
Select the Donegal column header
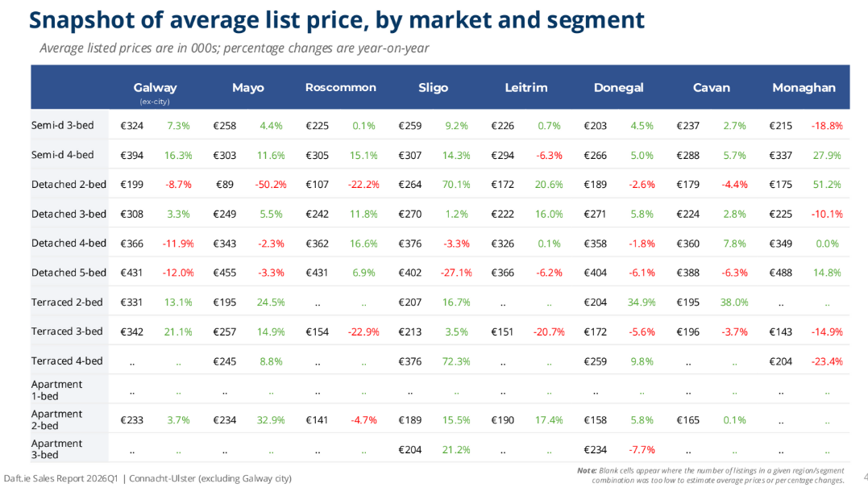click(x=618, y=88)
